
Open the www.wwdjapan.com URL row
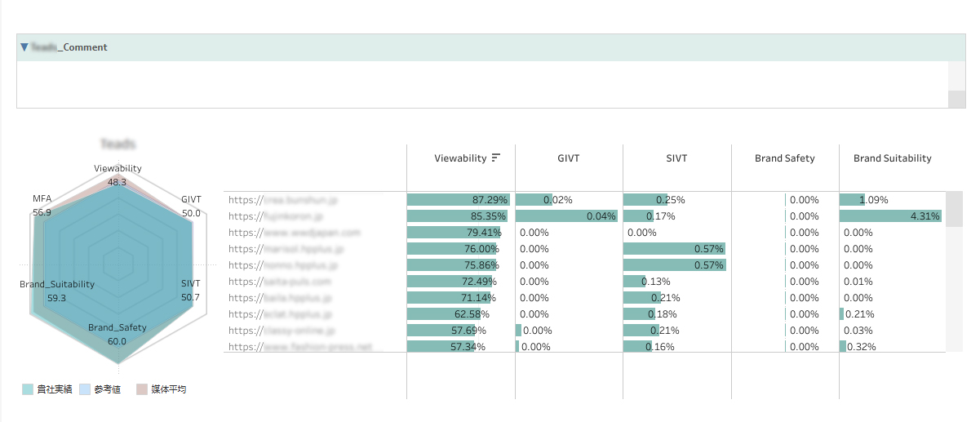(x=294, y=233)
